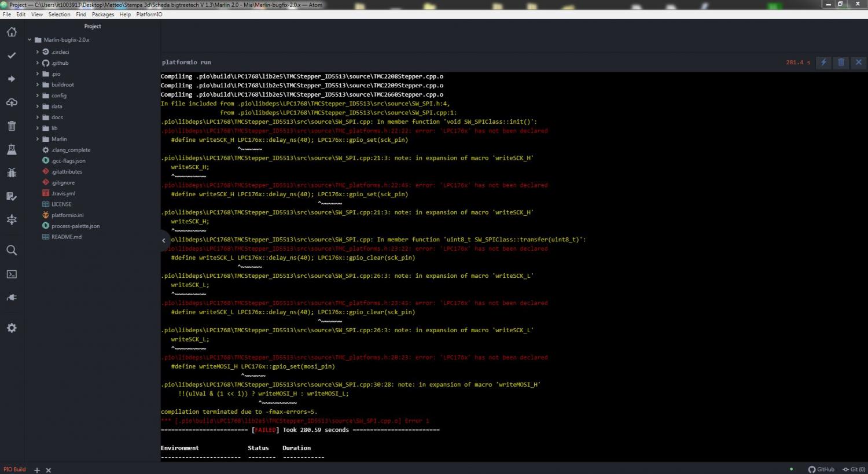Collapse the tree view with arrow handle
The image size is (868, 474).
click(x=164, y=240)
